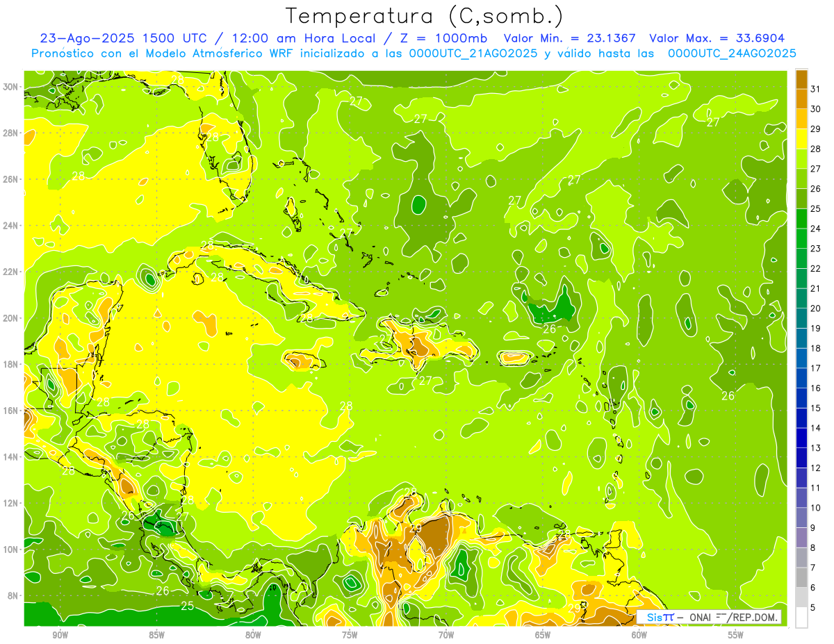The width and height of the screenshot is (834, 644).
Task: Pick the legend swatch between 26 and 27
Action: point(802,179)
